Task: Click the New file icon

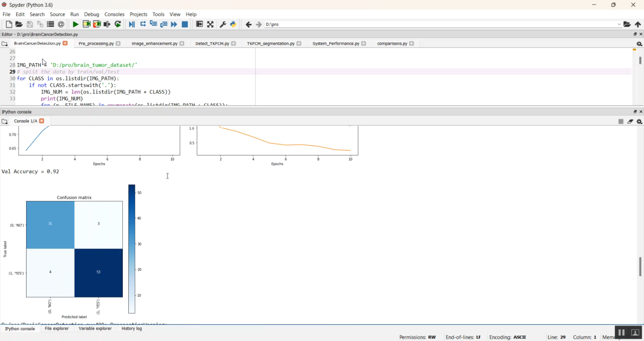Action: (x=9, y=24)
